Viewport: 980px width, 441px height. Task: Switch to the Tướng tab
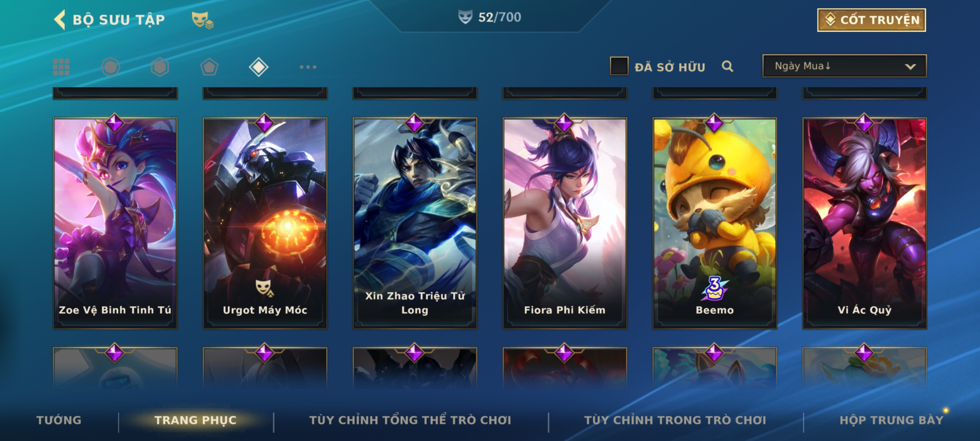click(59, 420)
